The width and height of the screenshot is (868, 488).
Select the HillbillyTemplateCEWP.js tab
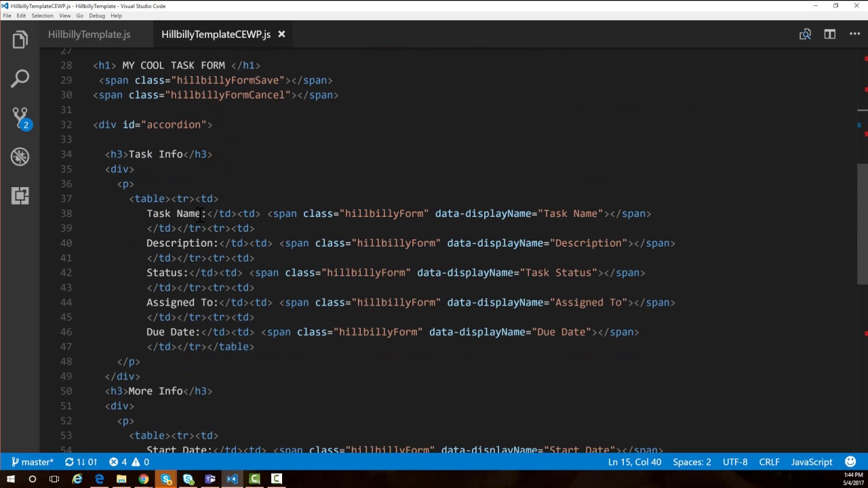tap(216, 34)
